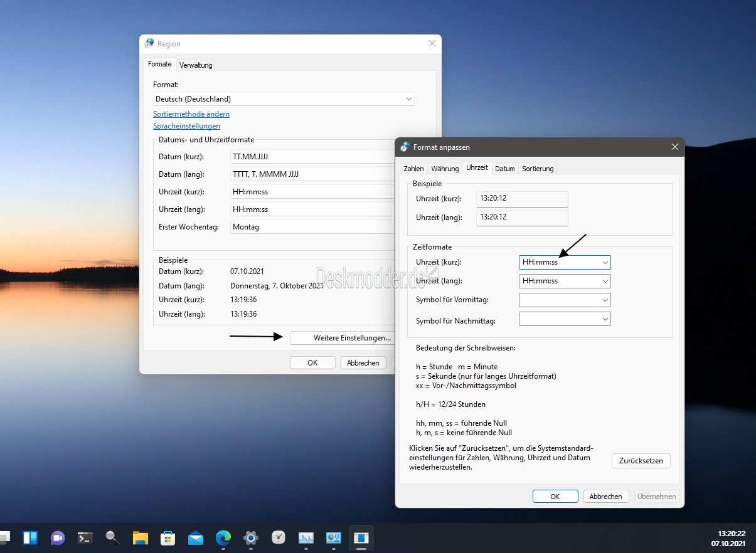
Task: Open Uhrzeit (kurz) combo in Region window
Action: 312,192
